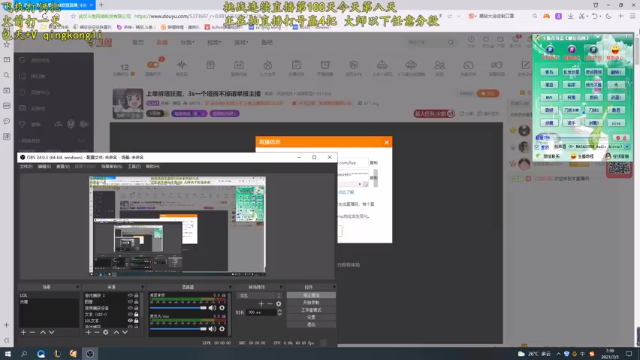Click the scissors screenshot icon in browser toolbar
This screenshot has height=360, width=640.
(582, 16)
